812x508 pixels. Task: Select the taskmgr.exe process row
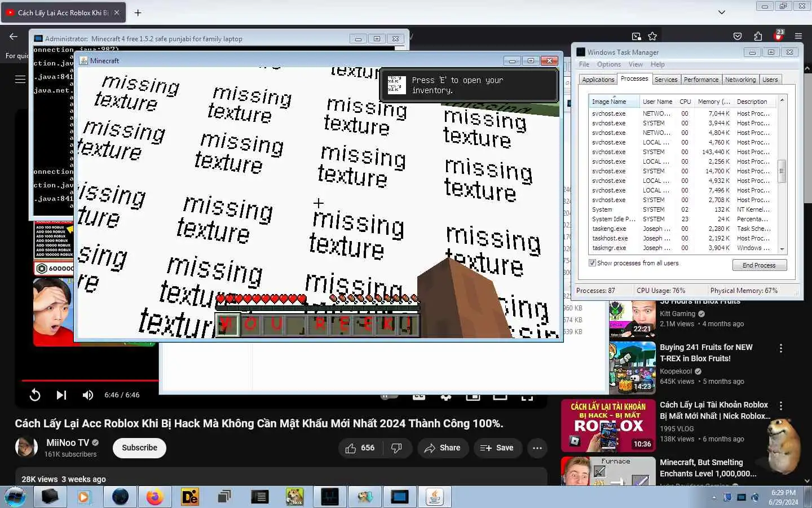click(x=682, y=248)
